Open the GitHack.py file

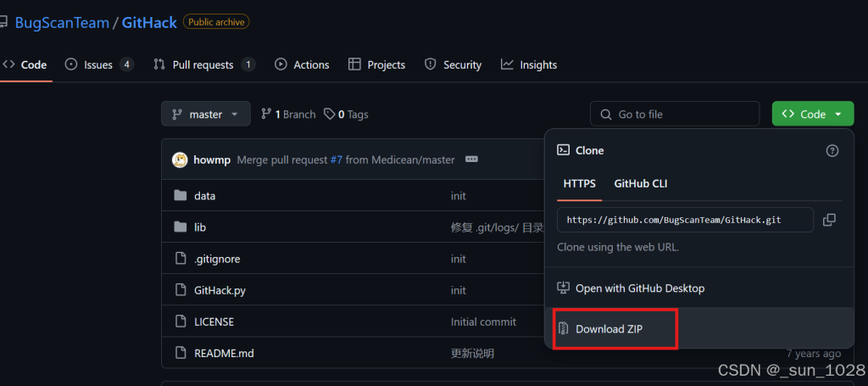220,290
